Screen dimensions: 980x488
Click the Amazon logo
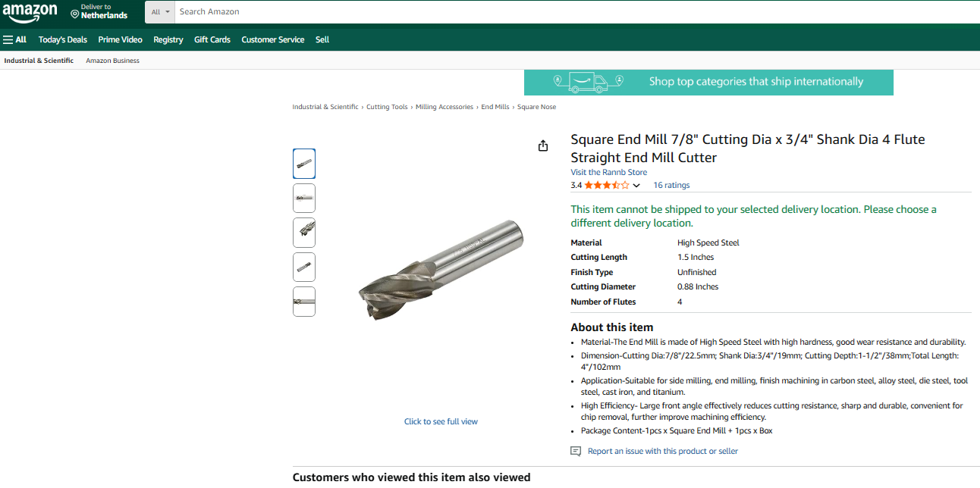pos(30,12)
